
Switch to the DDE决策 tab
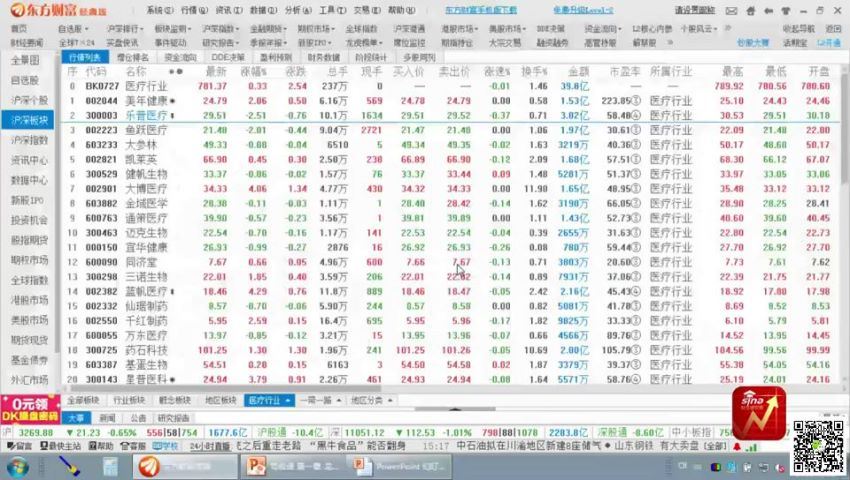click(x=228, y=57)
